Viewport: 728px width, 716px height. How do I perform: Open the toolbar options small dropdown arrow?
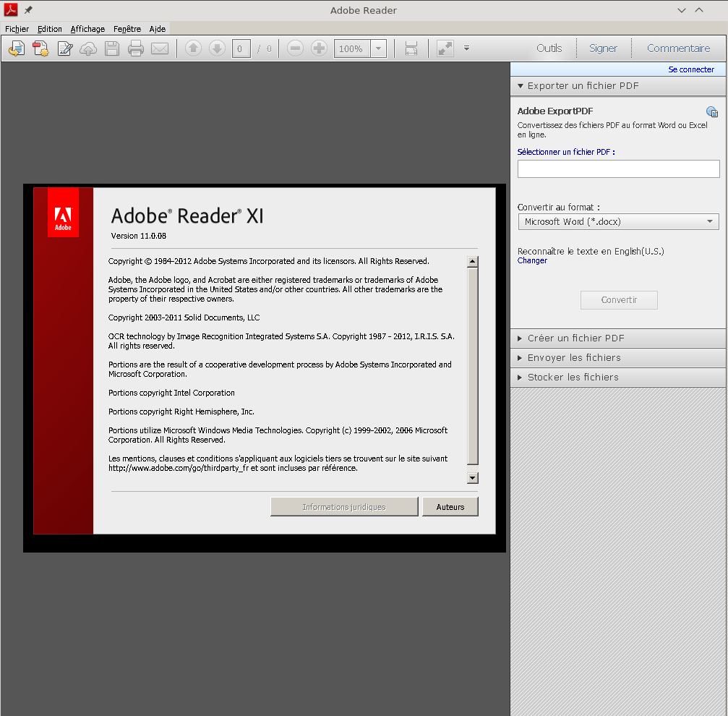click(x=466, y=48)
